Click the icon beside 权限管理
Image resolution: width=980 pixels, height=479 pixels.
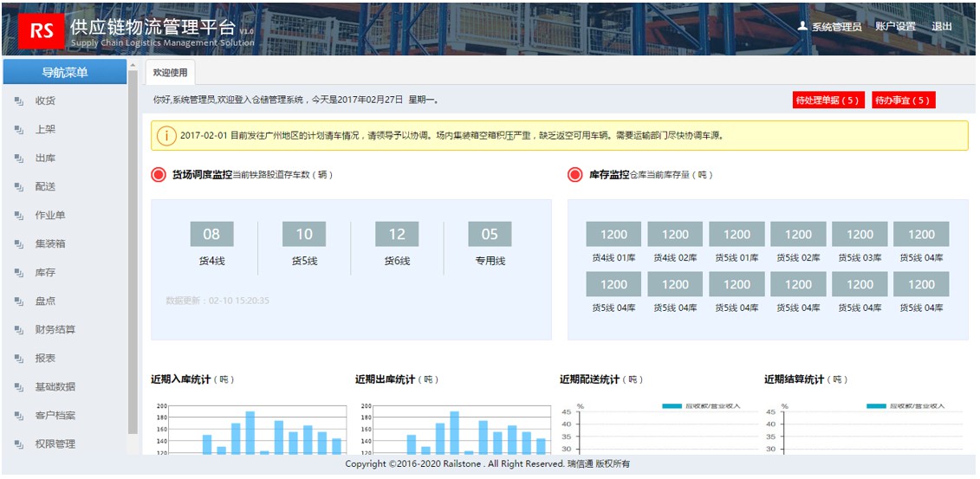click(19, 444)
